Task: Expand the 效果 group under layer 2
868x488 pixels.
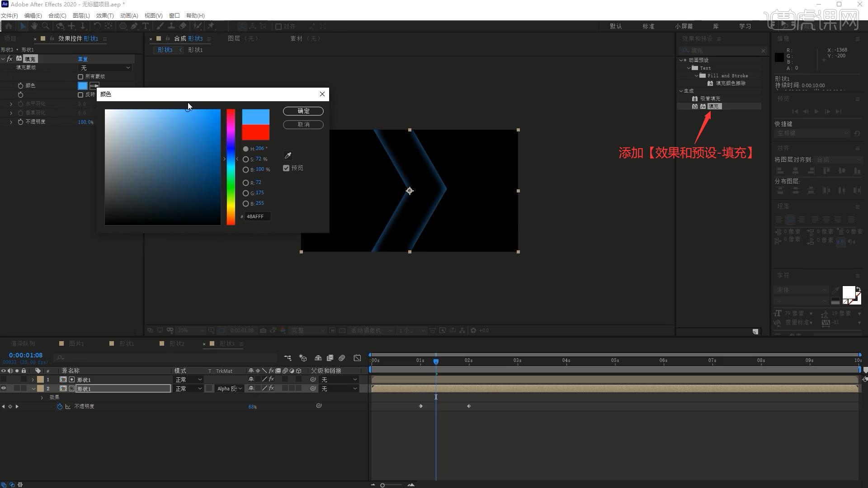Action: [x=42, y=398]
